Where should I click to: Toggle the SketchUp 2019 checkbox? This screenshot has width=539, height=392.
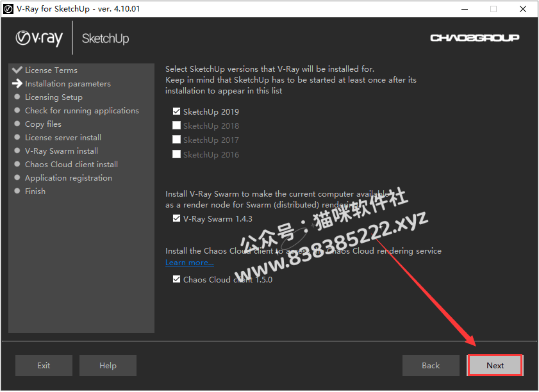click(176, 111)
